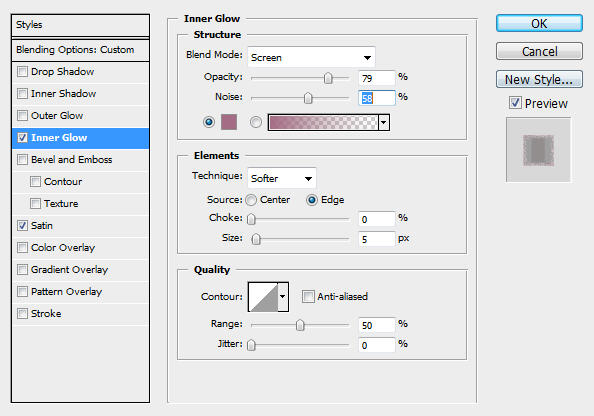This screenshot has width=594, height=416.
Task: Click the Jitter value field
Action: (x=377, y=345)
